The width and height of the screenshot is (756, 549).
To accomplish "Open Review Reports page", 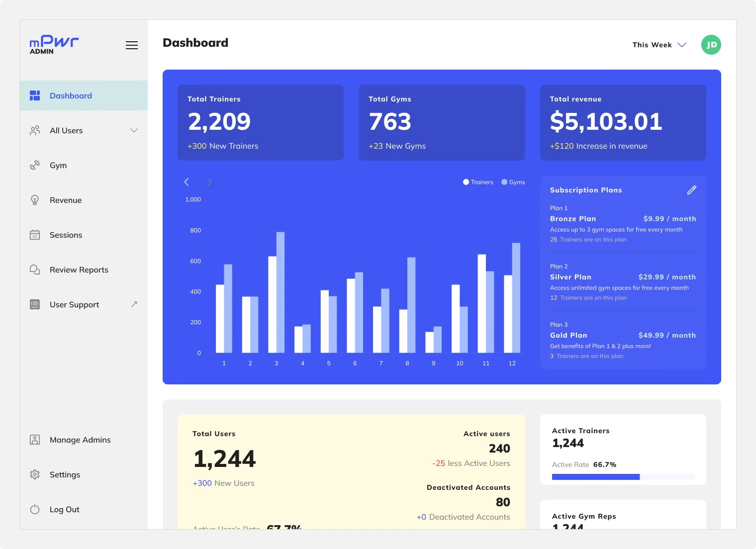I will click(84, 270).
